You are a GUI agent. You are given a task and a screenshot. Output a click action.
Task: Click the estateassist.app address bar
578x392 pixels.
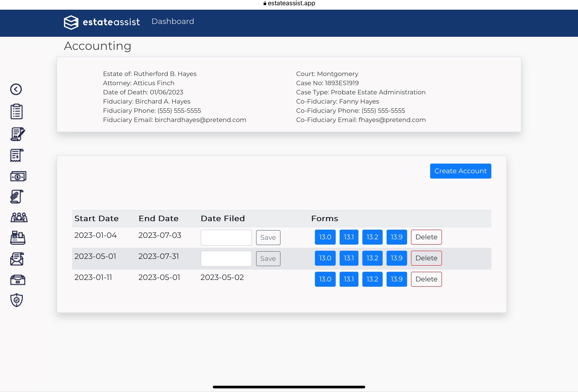click(289, 3)
